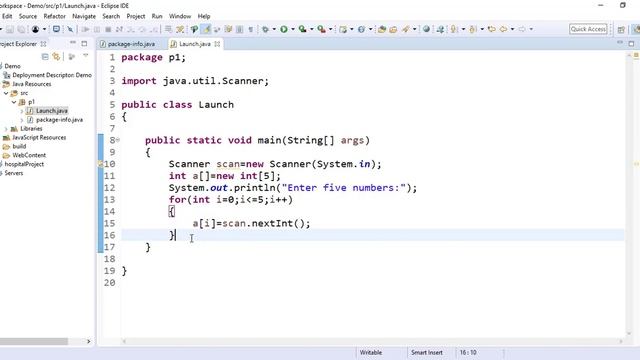Expand the Libraries node
Viewport: 640px width, 360px height.
click(x=6, y=129)
